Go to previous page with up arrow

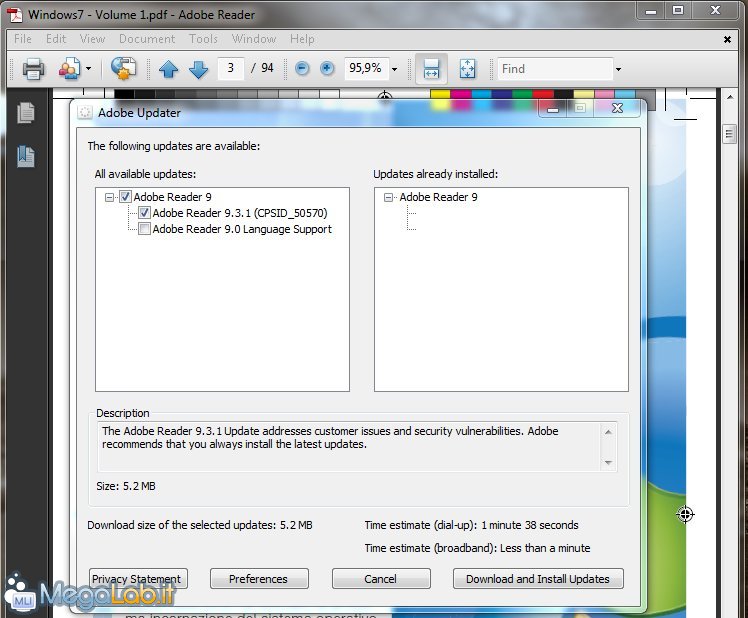pyautogui.click(x=168, y=69)
